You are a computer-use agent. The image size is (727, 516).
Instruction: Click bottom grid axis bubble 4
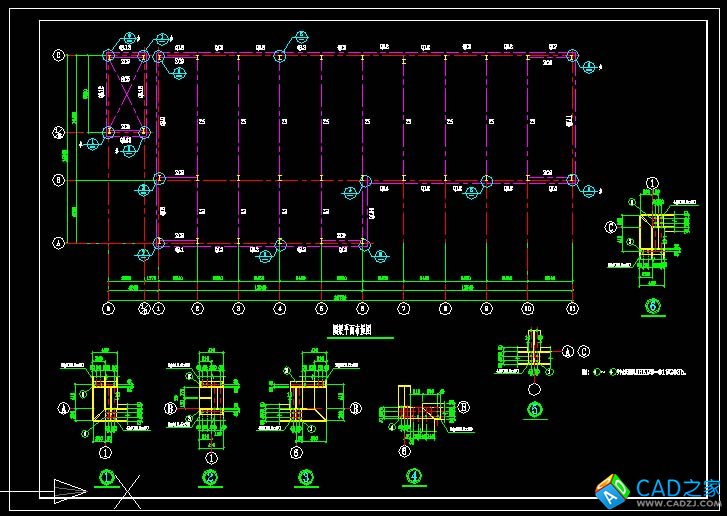(x=280, y=309)
